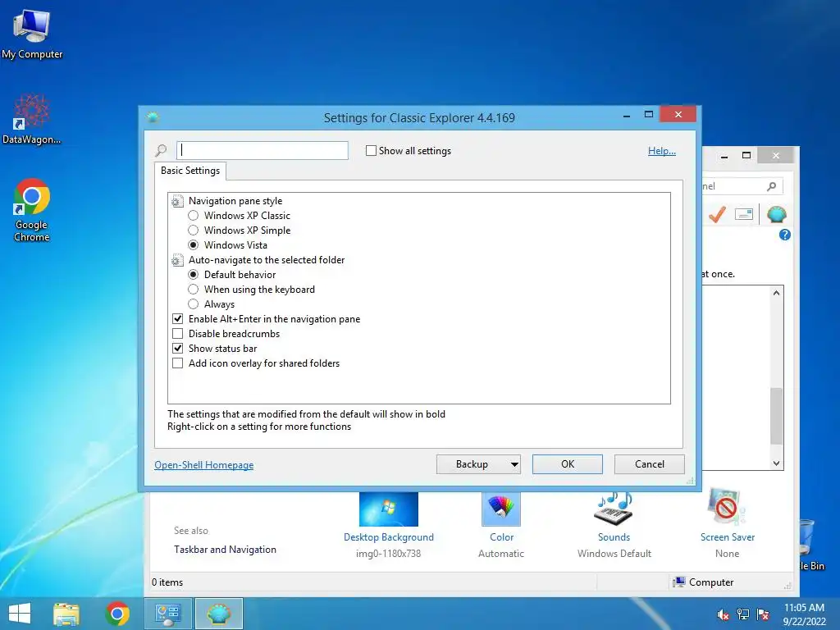Open the network tray icon
Image resolution: width=840 pixels, height=630 pixels.
[743, 614]
